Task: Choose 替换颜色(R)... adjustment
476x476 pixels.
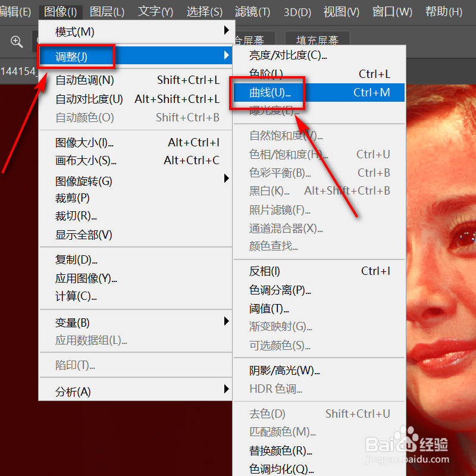Action: tap(320, 451)
